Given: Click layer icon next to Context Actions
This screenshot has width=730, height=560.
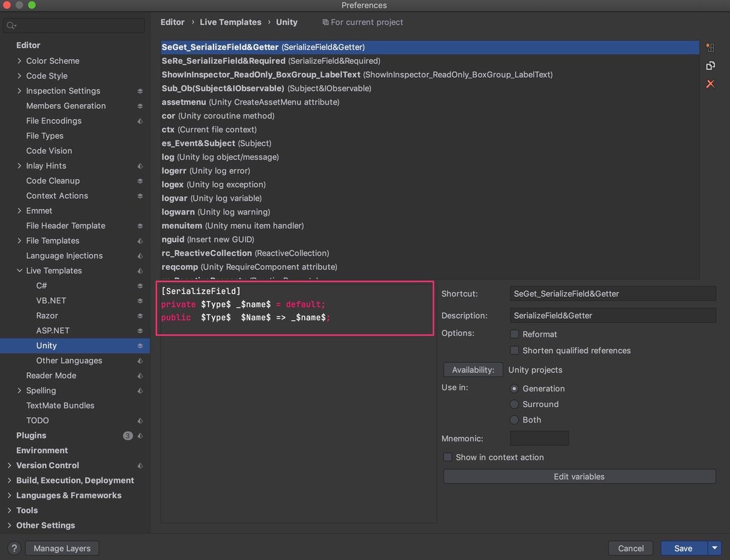Looking at the screenshot, I should [x=140, y=196].
